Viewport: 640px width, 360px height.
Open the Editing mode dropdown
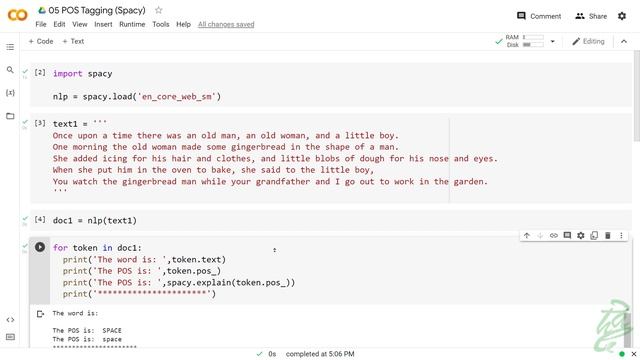click(588, 41)
